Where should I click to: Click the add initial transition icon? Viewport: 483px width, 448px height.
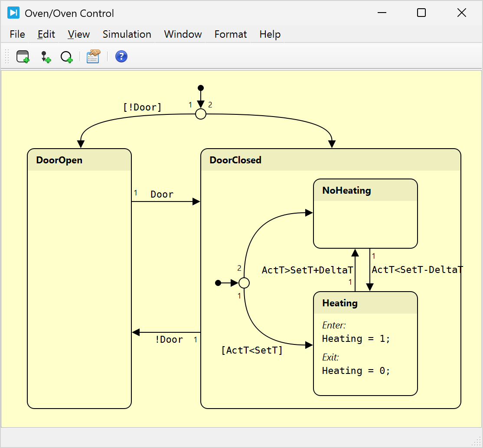point(46,57)
